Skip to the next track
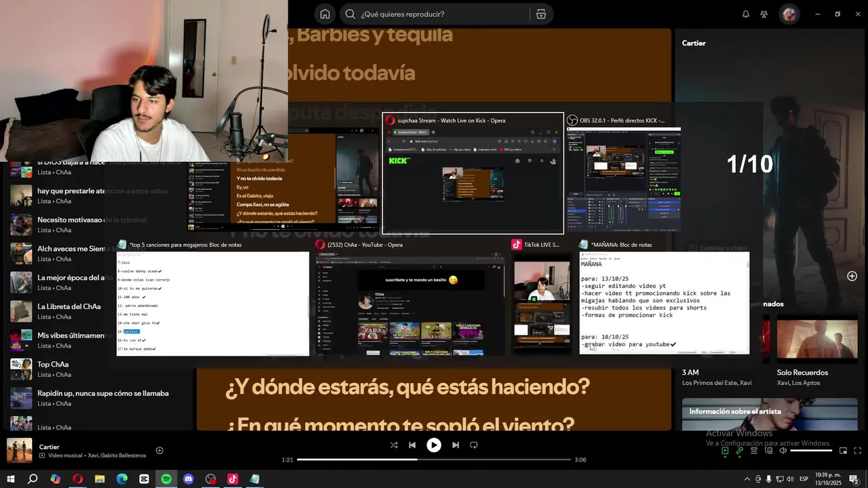The width and height of the screenshot is (868, 488). pos(456,445)
